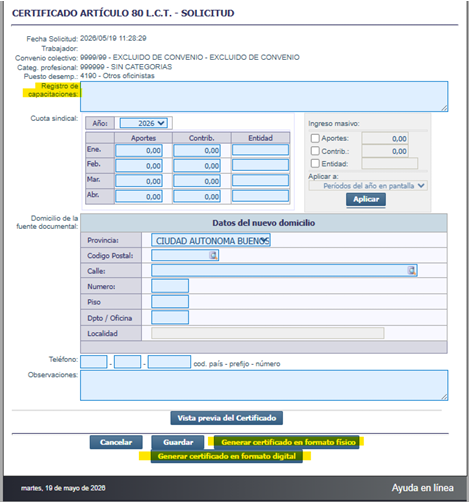Click the Cancelar button

(x=116, y=442)
